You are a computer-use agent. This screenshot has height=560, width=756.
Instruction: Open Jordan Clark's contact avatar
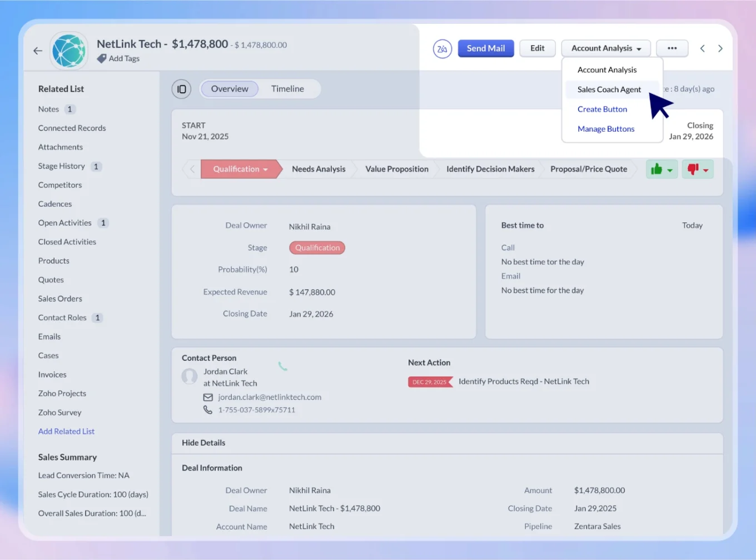coord(190,376)
